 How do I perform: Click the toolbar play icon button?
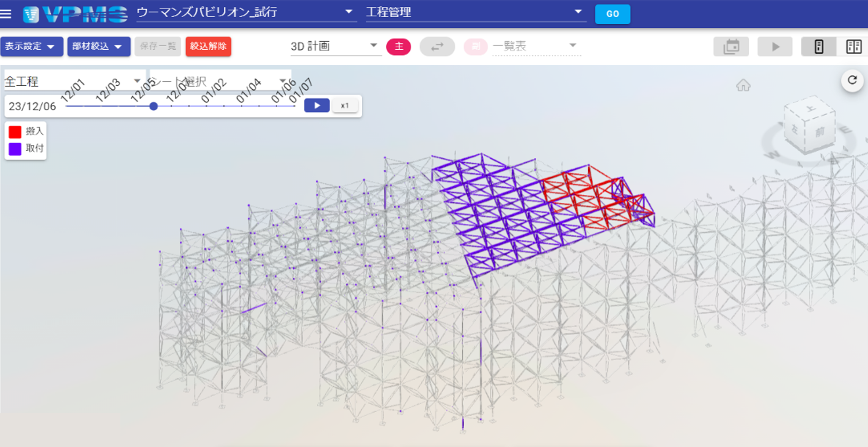click(x=775, y=47)
